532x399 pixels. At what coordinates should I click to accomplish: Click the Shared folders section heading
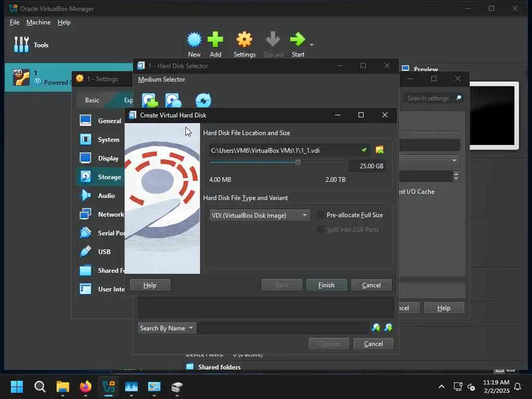[220, 367]
